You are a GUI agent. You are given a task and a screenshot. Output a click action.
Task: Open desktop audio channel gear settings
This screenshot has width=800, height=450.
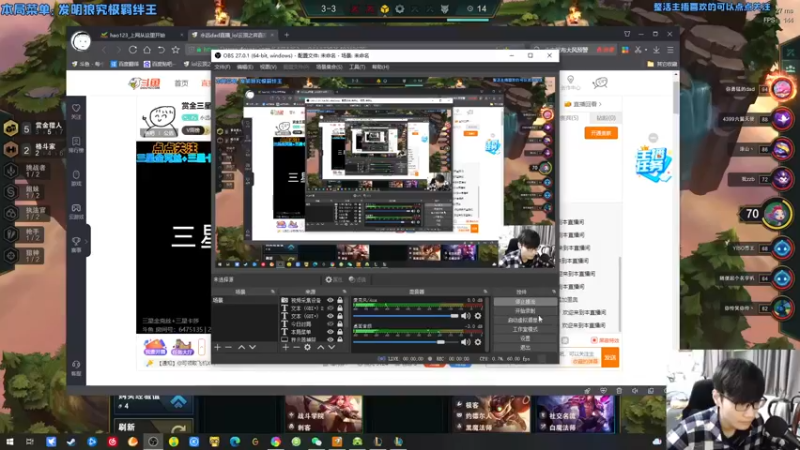(478, 342)
